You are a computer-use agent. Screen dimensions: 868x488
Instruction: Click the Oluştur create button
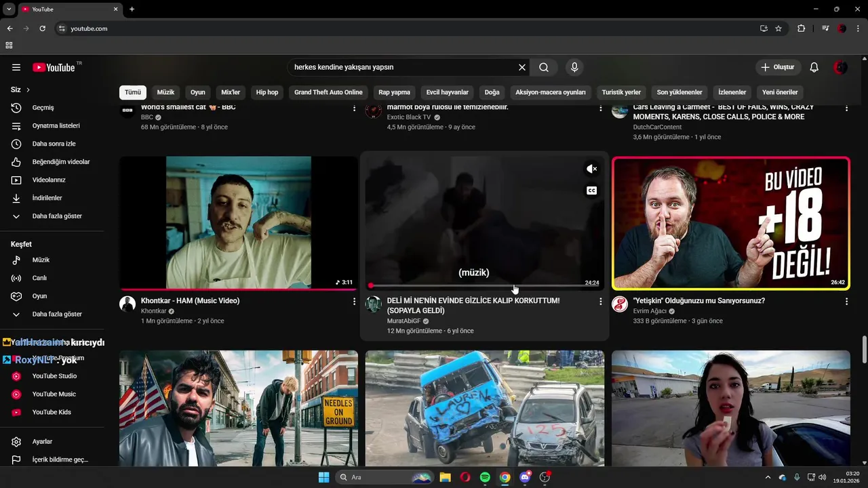(778, 67)
